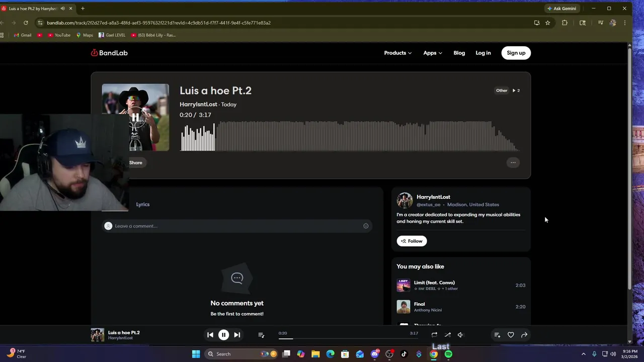Skip to the previous track
This screenshot has width=644, height=362.
click(210, 335)
